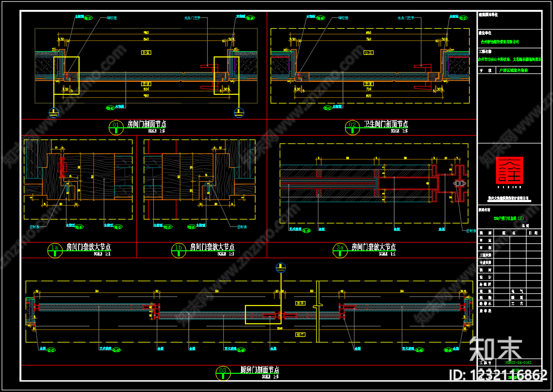Select the 房间门套放大节点 title beside bubble 3a
The height and width of the screenshot is (392, 553).
(x=374, y=247)
